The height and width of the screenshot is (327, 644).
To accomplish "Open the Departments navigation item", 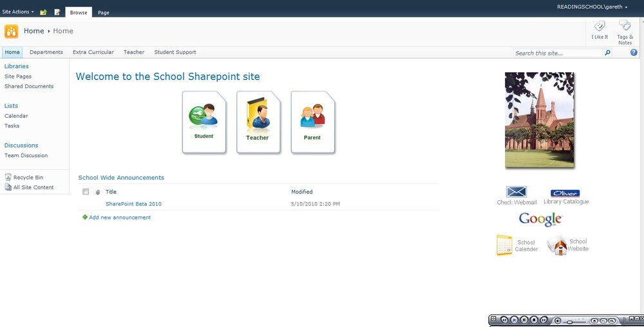I will tap(46, 52).
